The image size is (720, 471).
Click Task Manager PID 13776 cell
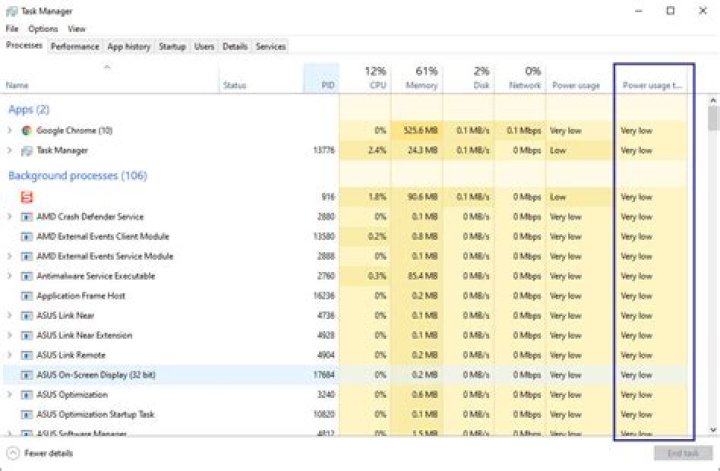point(324,151)
